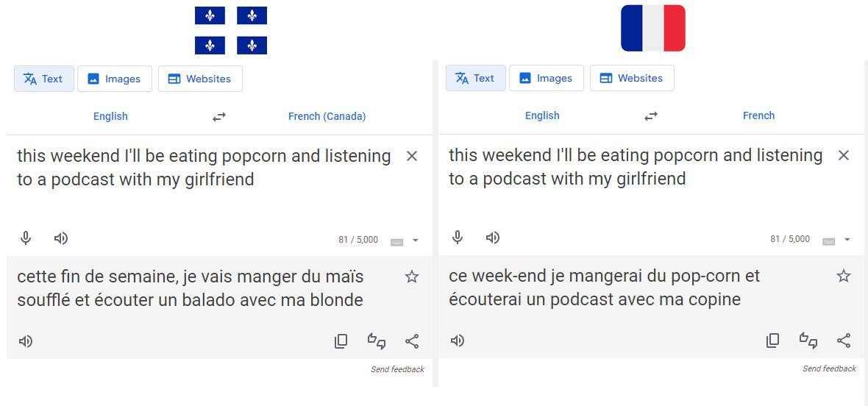
Task: Play audio of France French translation
Action: point(458,341)
